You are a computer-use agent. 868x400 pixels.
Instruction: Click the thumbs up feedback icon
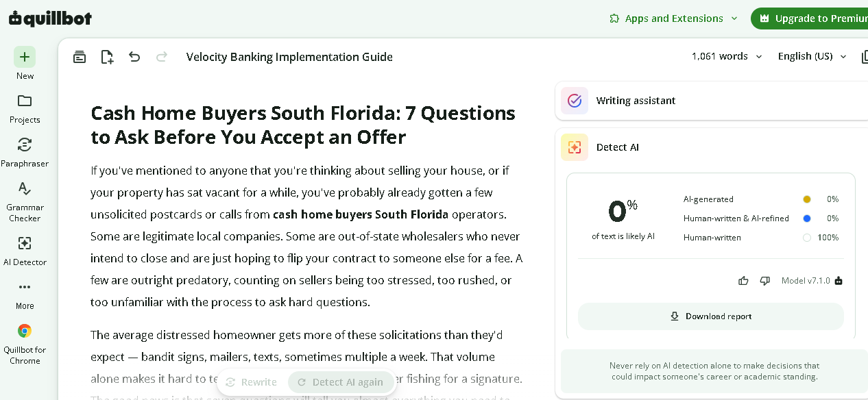pos(743,281)
